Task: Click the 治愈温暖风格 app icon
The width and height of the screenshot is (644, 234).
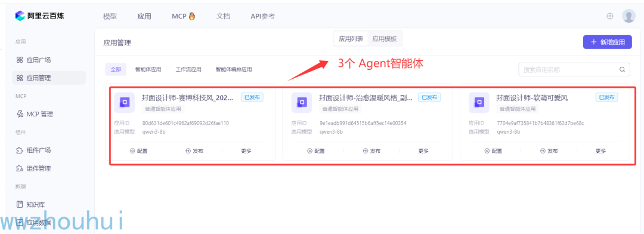Action: 302,103
